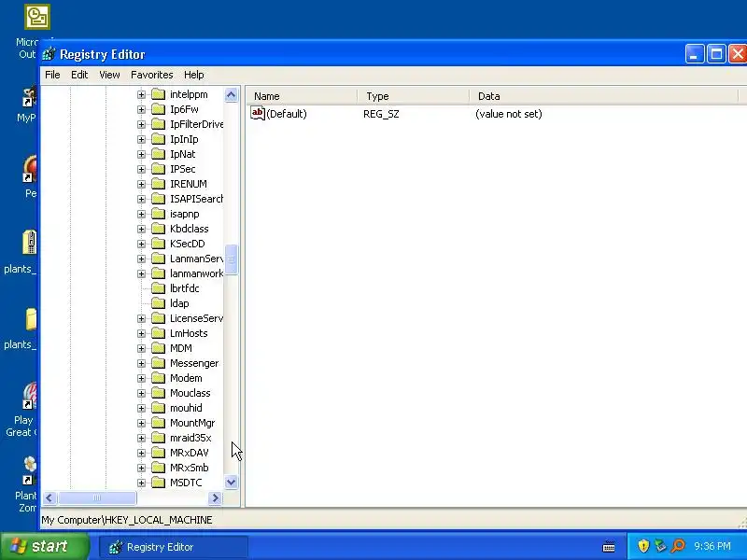Select the ldap folder icon
The width and height of the screenshot is (747, 560).
coord(158,304)
